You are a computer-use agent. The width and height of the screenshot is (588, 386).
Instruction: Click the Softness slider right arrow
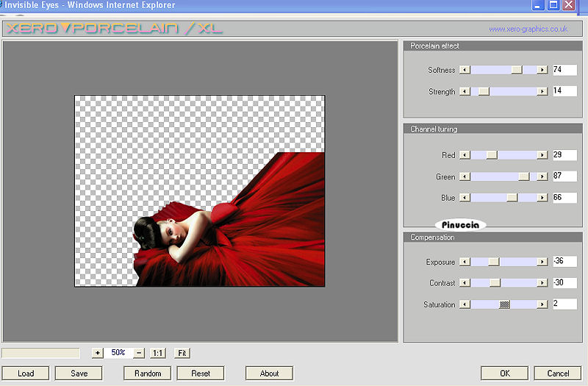coord(542,70)
